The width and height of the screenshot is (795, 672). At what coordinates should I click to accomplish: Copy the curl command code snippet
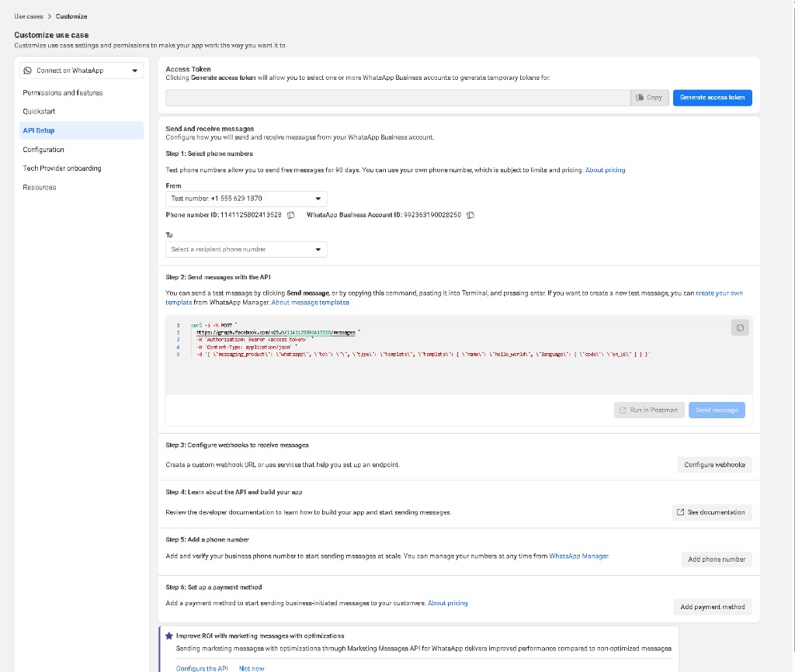tap(740, 328)
